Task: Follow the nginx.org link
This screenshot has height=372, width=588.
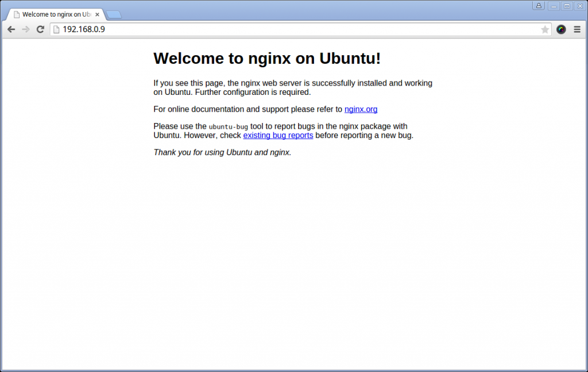Action: (361, 109)
